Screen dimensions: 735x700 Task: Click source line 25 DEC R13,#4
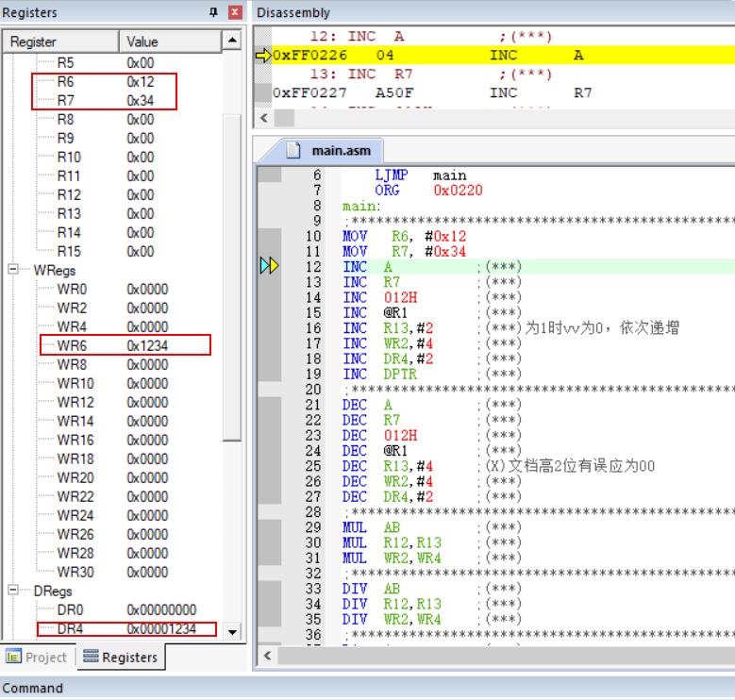(x=388, y=466)
